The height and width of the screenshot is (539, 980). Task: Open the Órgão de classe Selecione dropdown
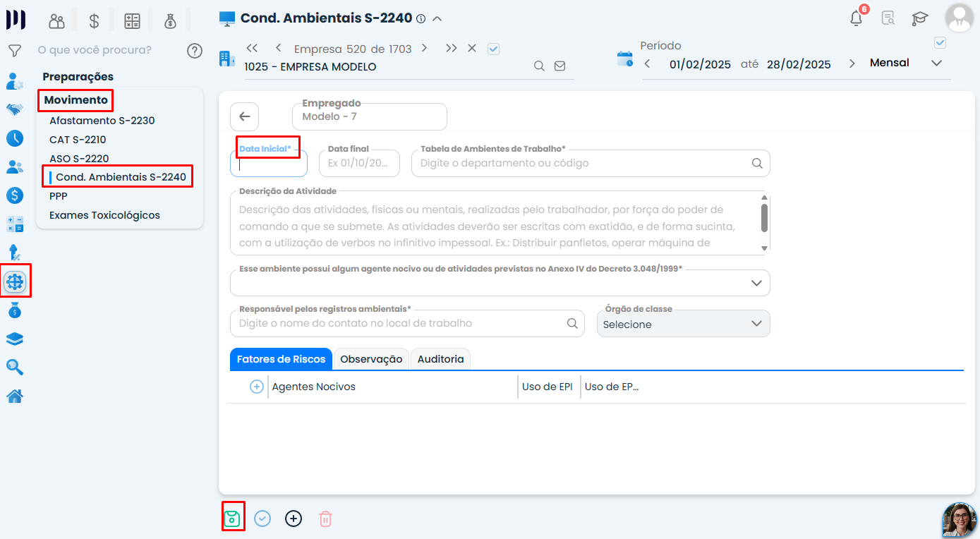pos(684,324)
